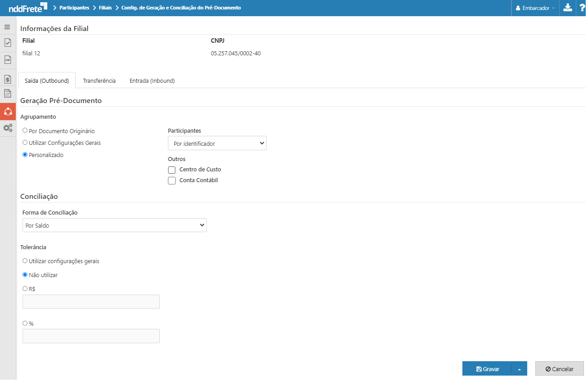
Task: Open the chart report sidebar icon
Action: (x=8, y=94)
